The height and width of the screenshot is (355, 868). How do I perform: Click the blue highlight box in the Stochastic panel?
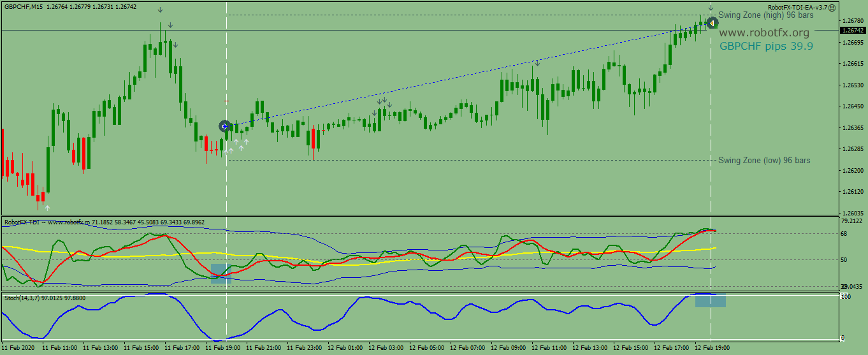(x=711, y=300)
